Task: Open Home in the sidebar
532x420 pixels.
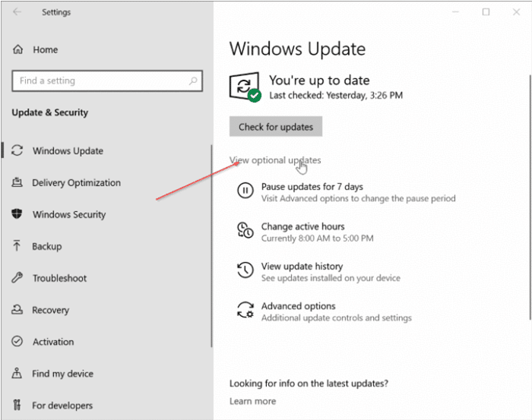Action: click(x=46, y=50)
